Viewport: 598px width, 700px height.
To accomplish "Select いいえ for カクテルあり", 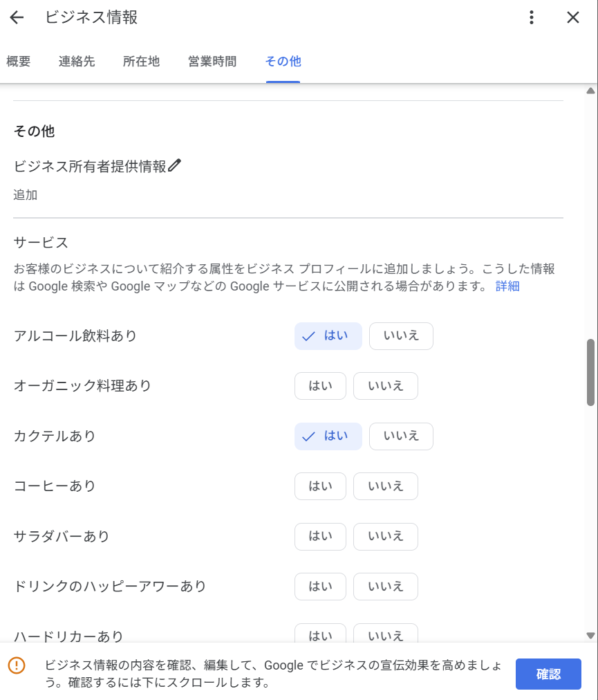I will pyautogui.click(x=401, y=436).
